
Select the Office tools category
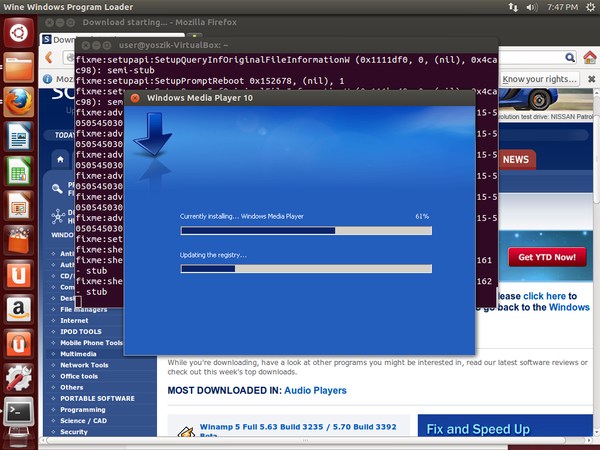[x=79, y=376]
